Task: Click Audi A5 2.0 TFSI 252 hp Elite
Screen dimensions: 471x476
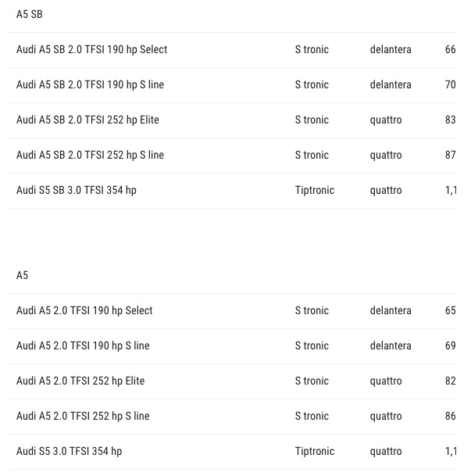Action: 80,381
